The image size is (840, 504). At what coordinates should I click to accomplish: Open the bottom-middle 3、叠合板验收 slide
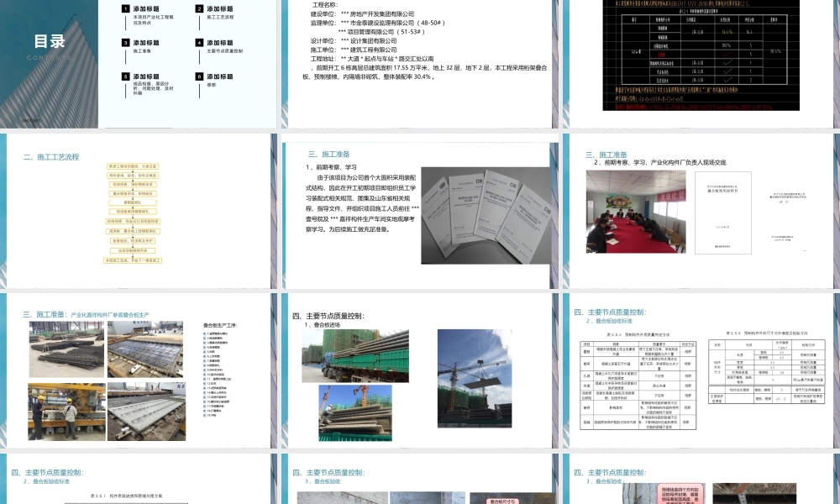click(420, 479)
